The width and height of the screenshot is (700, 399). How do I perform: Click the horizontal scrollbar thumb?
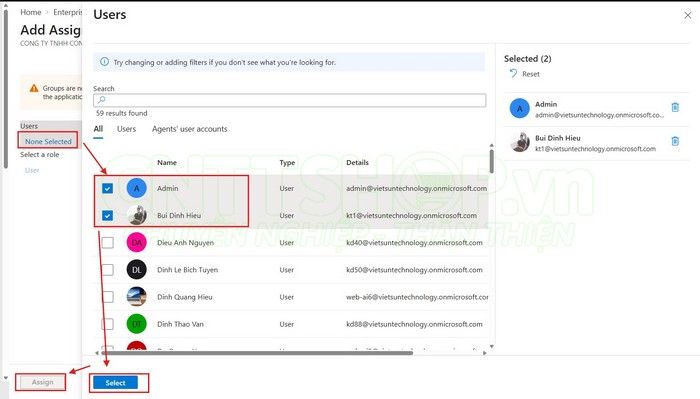[x=257, y=353]
